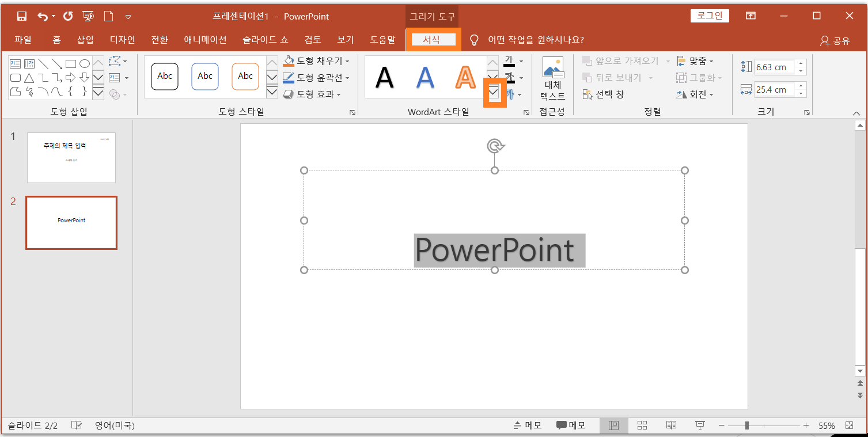Toggle comments pane with 메모 speech bubble button
Image resolution: width=868 pixels, height=437 pixels.
571,425
